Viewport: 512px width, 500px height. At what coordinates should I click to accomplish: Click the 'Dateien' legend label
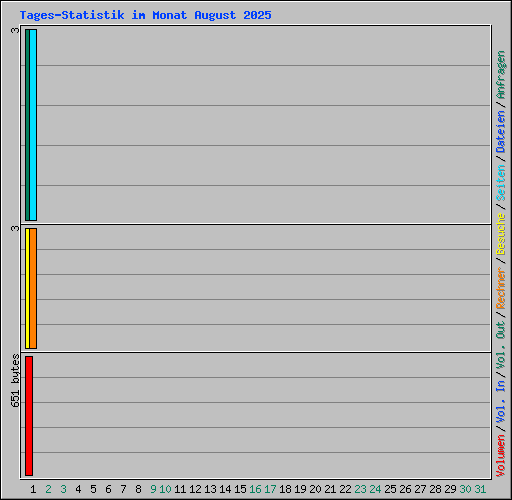click(500, 131)
